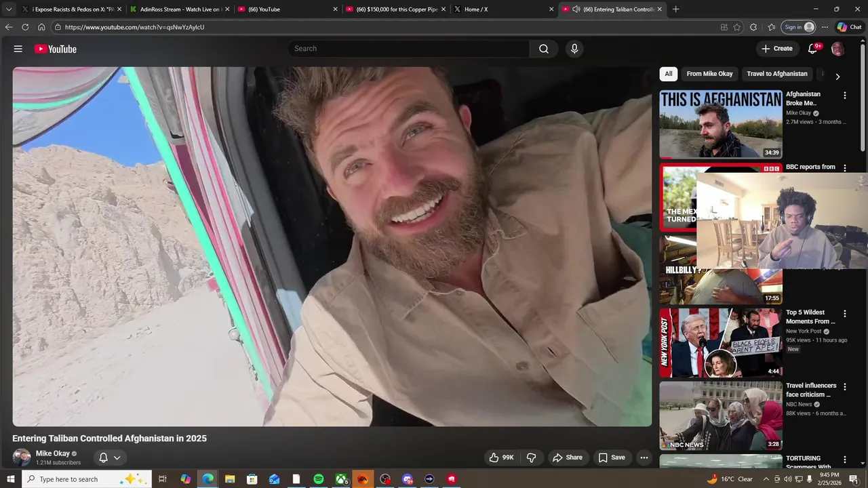Open more actions ellipsis under the video

[644, 457]
